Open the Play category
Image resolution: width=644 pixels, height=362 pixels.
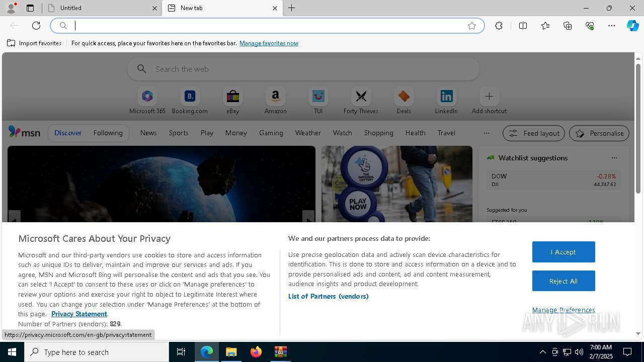(x=207, y=133)
